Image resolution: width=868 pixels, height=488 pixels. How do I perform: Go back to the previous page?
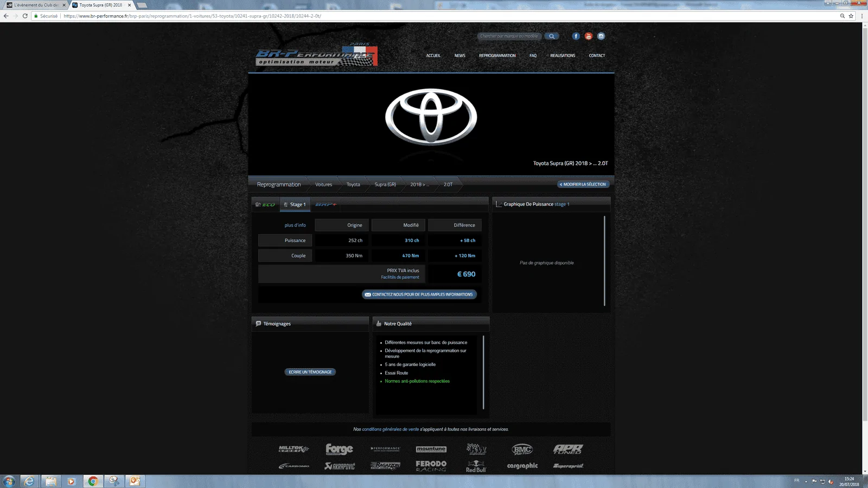[6, 16]
